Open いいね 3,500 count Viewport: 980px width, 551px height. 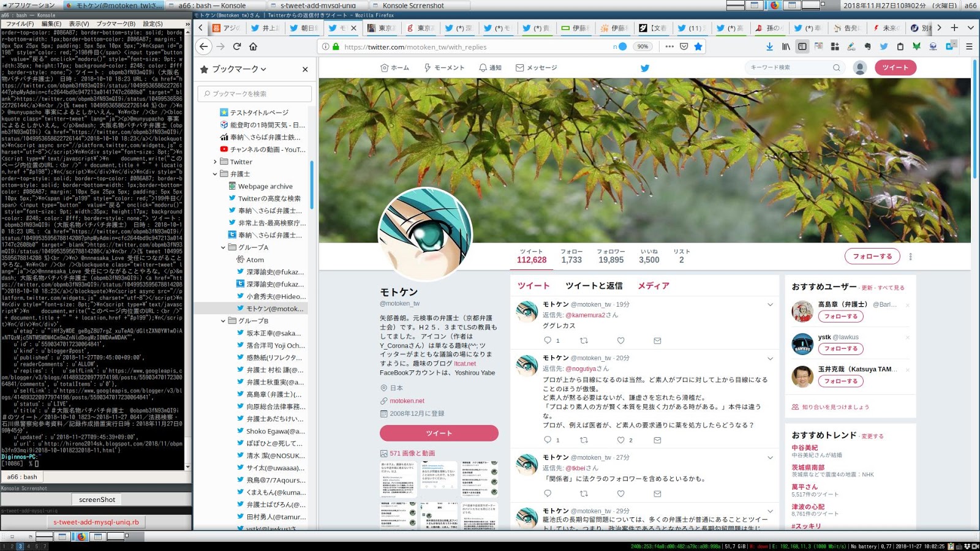point(649,256)
